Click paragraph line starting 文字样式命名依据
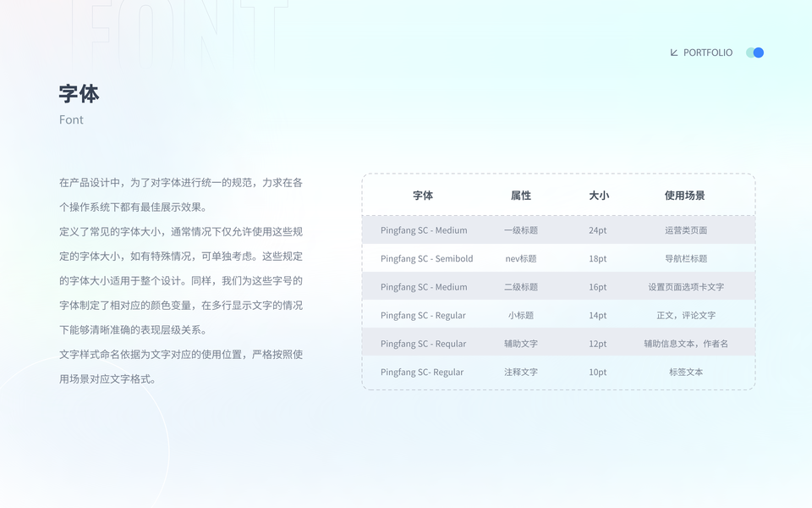Image resolution: width=812 pixels, height=508 pixels. tap(181, 355)
